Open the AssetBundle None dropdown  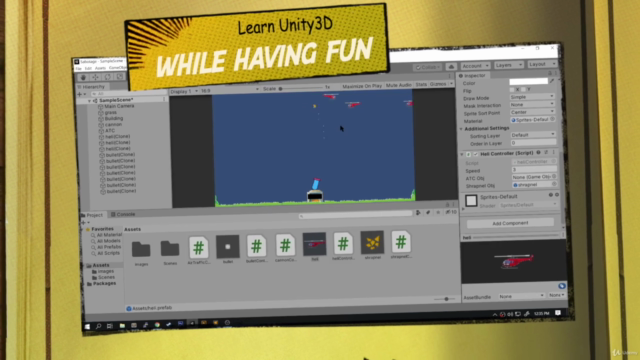pos(522,296)
